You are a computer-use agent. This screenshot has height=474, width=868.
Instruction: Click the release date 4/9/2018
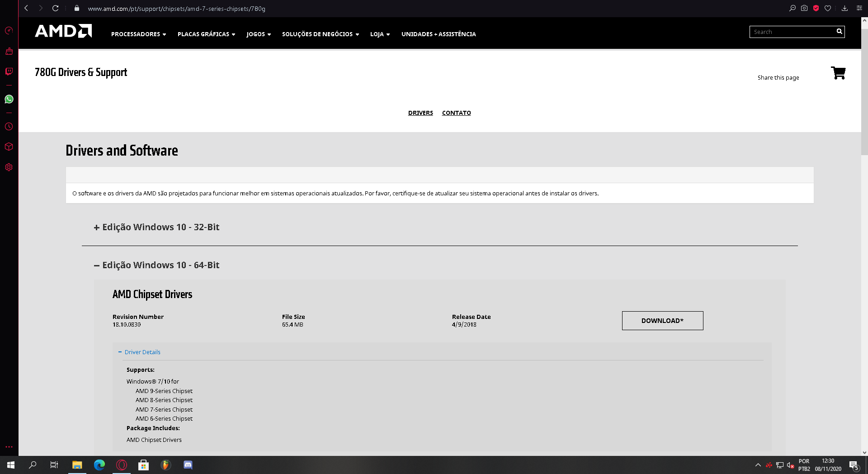click(464, 324)
